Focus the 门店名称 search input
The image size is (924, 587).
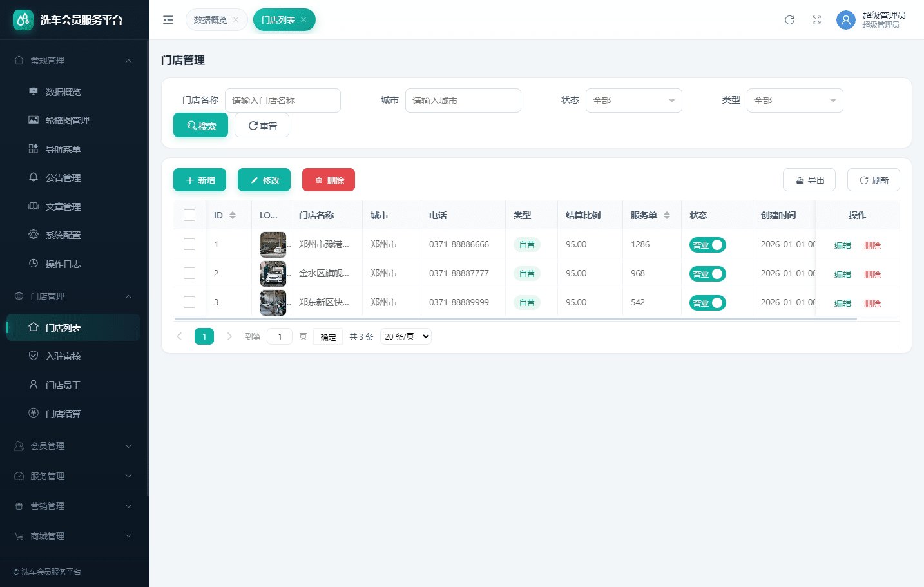(x=283, y=101)
